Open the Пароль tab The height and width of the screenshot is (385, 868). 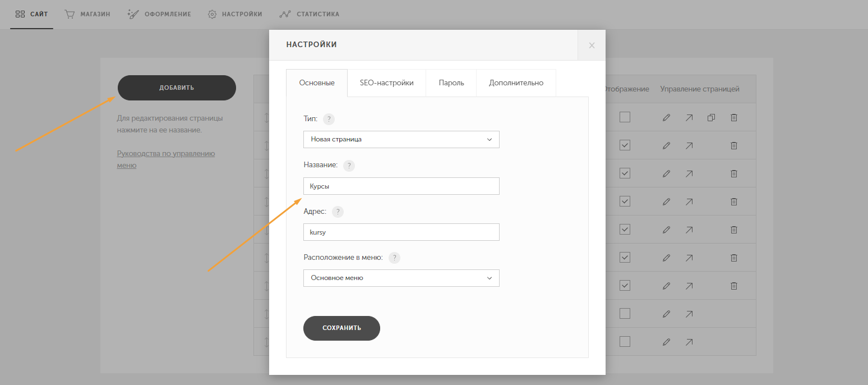(x=451, y=83)
